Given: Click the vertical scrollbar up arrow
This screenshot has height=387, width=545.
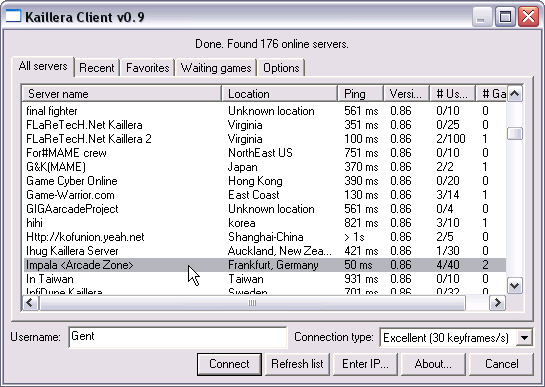Looking at the screenshot, I should (515, 94).
